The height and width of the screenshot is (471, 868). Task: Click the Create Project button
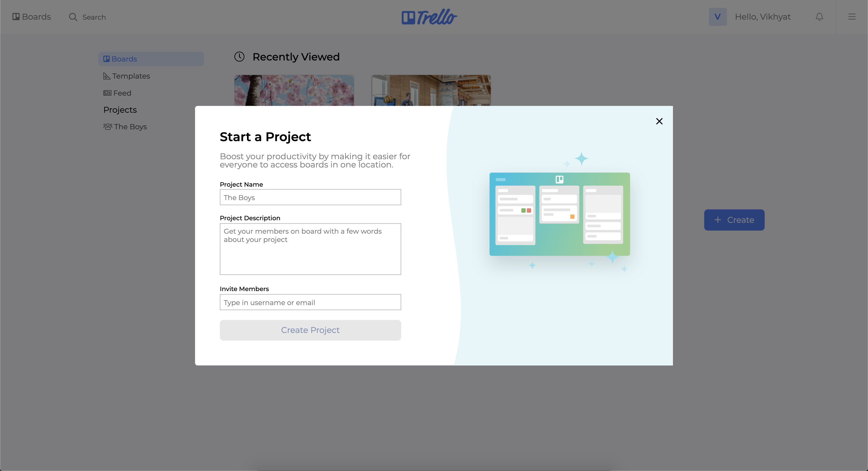tap(310, 330)
